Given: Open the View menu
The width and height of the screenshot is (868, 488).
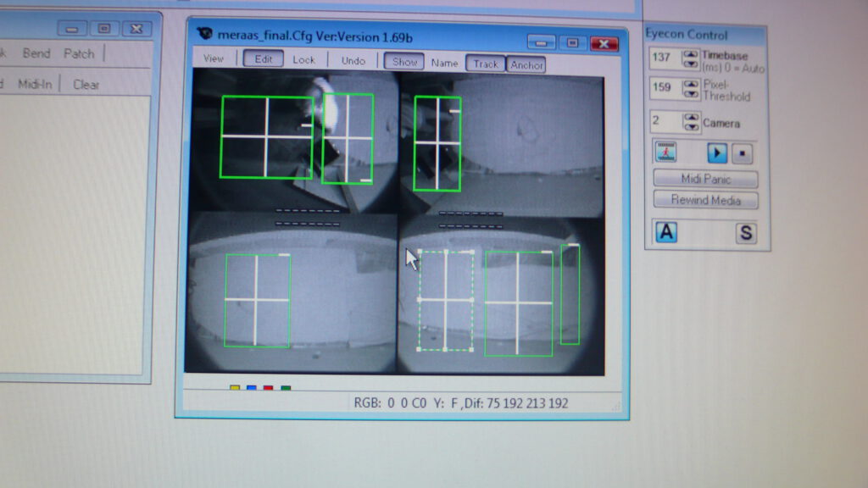Looking at the screenshot, I should coord(213,58).
